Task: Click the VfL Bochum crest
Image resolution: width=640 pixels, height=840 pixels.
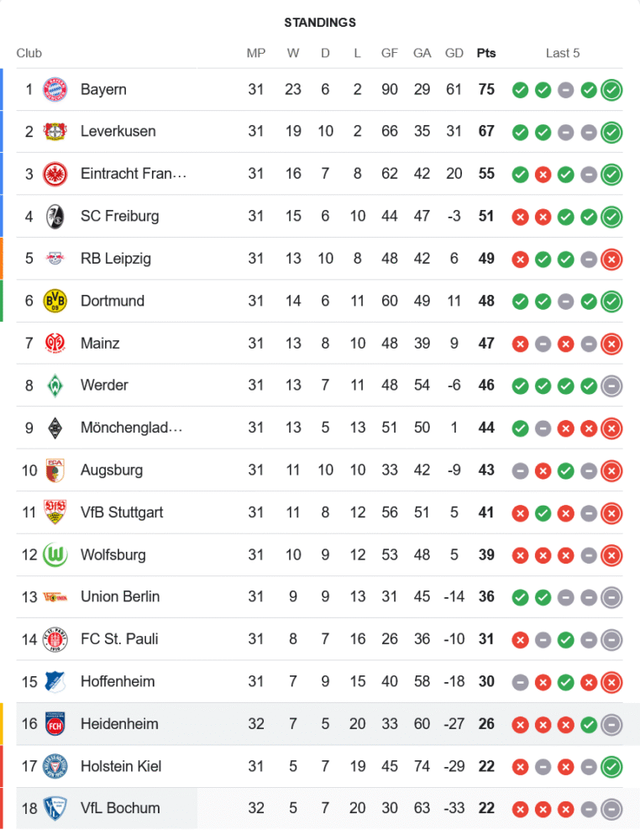Action: click(55, 808)
